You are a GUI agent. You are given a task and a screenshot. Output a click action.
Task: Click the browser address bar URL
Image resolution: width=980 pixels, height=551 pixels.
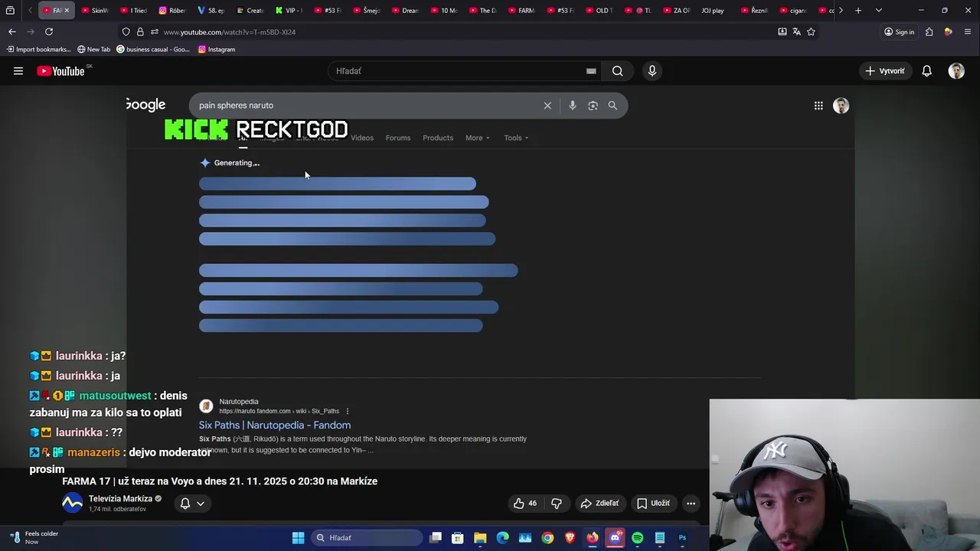(x=230, y=31)
